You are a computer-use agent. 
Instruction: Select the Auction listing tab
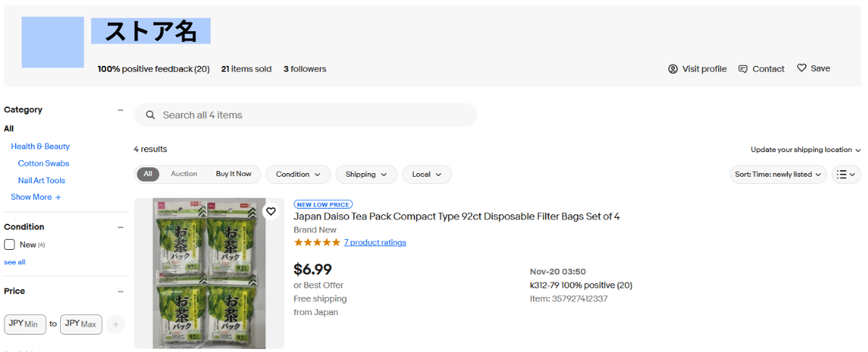tap(184, 174)
